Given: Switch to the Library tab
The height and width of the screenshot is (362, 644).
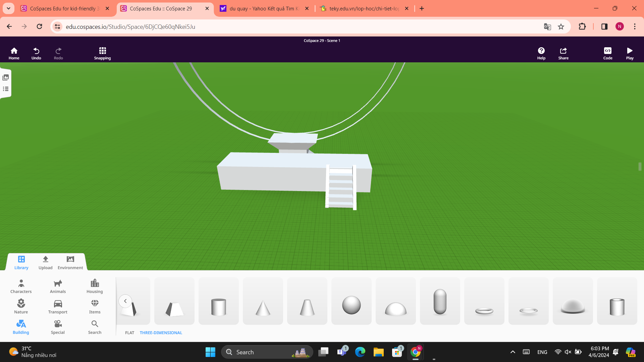Looking at the screenshot, I should [21, 262].
